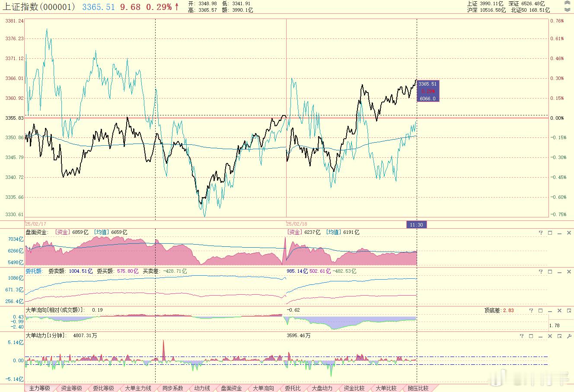Click the 大单动力[1分钟] title label
574x392 pixels.
pyautogui.click(x=47, y=335)
